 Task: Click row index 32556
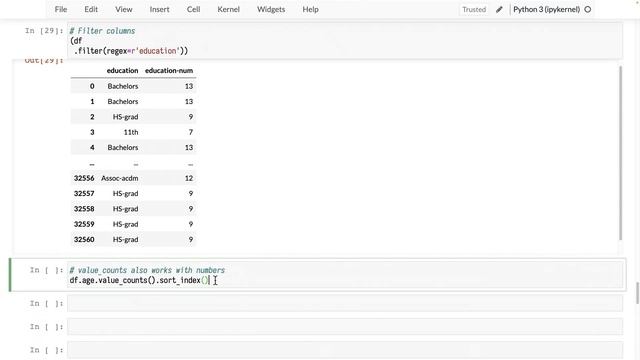pyautogui.click(x=84, y=178)
